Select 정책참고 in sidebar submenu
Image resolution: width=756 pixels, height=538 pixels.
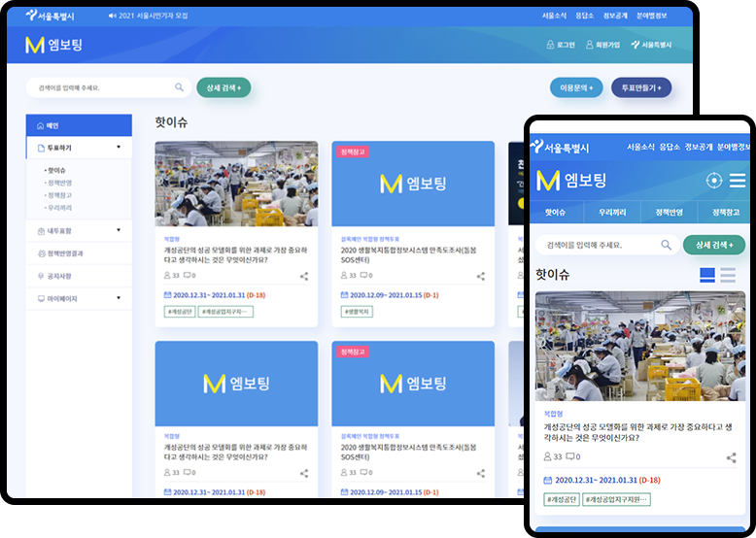pyautogui.click(x=60, y=195)
